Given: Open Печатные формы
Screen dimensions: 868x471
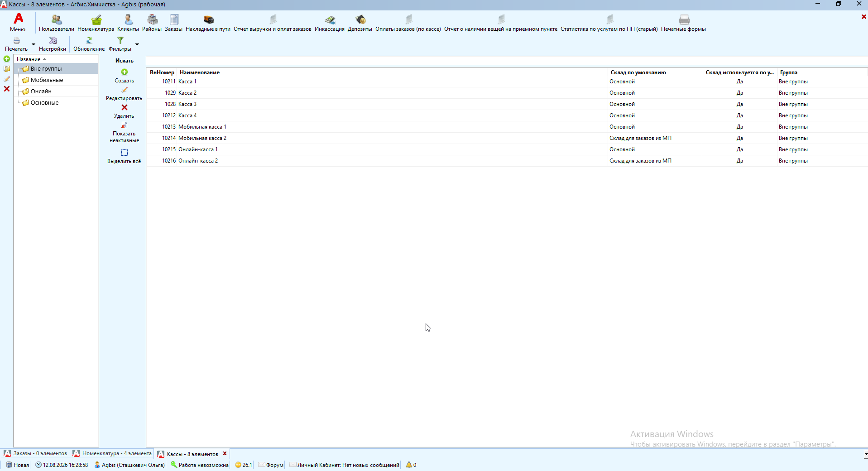Looking at the screenshot, I should pos(683,23).
